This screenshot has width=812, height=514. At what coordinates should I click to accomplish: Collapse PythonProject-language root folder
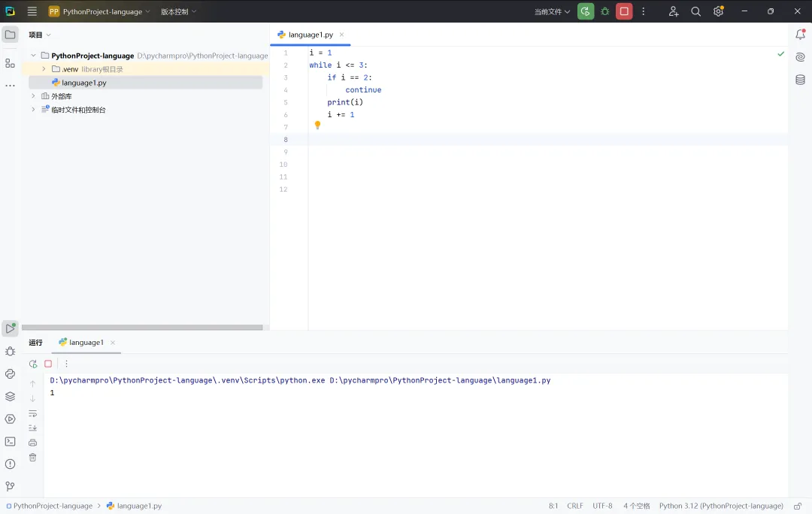click(x=33, y=56)
